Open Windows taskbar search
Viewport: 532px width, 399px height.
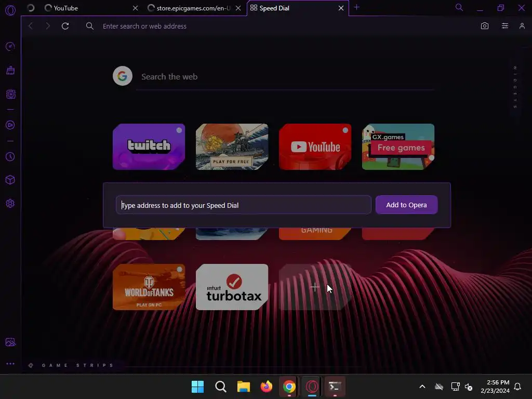tap(220, 387)
